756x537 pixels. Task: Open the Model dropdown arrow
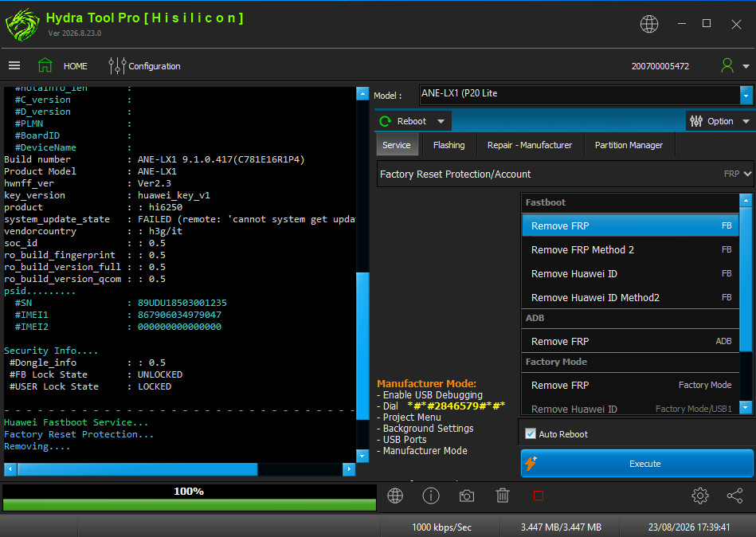(x=746, y=96)
